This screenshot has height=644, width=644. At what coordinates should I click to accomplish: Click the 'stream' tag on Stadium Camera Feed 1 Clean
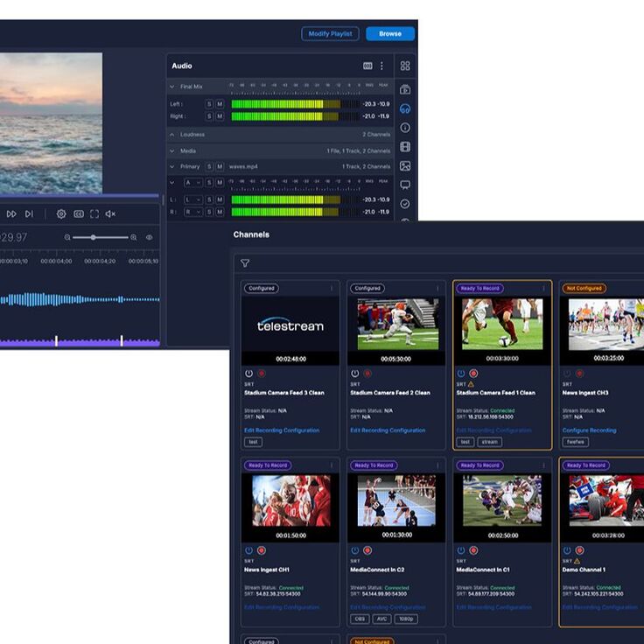tap(490, 443)
